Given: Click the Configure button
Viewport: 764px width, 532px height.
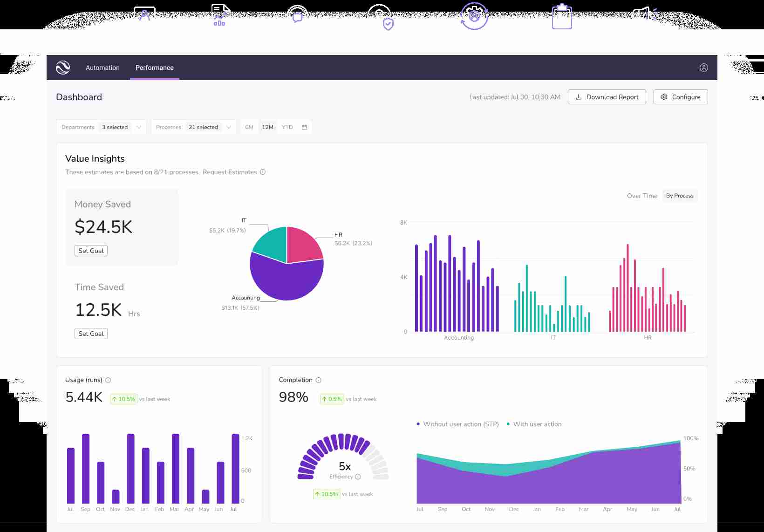Looking at the screenshot, I should pyautogui.click(x=681, y=97).
